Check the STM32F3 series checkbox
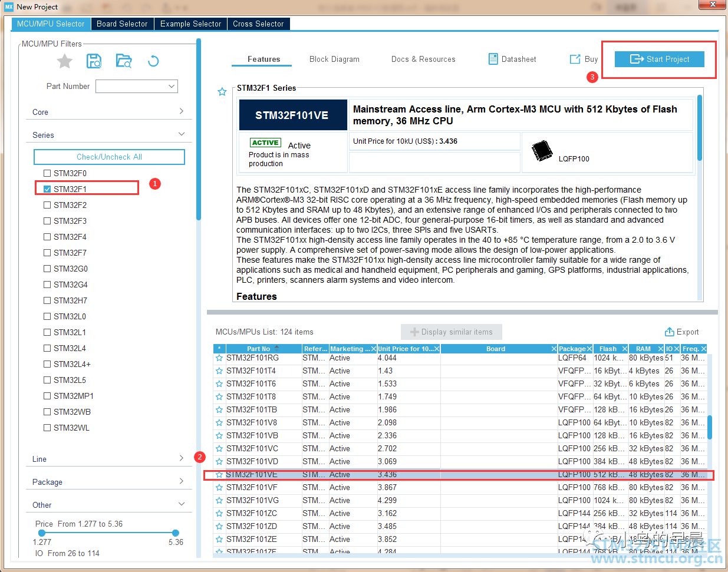This screenshot has height=572, width=728. (47, 221)
